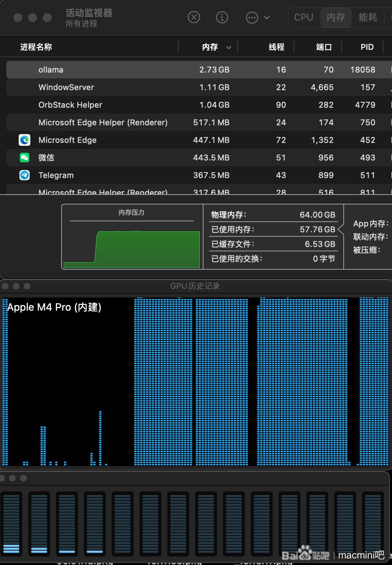This screenshot has height=565, width=392.
Task: Click the 4,665 ports value
Action: 322,87
